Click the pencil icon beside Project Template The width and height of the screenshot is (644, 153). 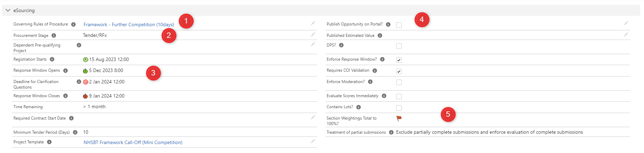(x=313, y=141)
